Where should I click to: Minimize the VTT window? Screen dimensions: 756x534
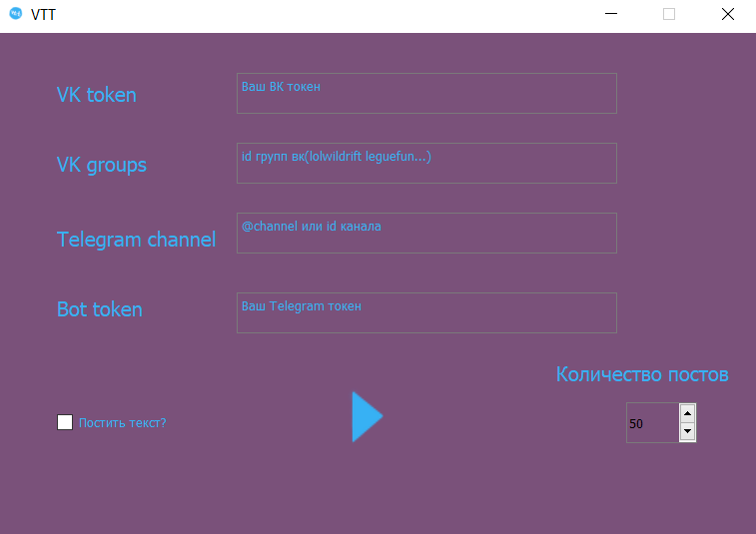tap(611, 14)
